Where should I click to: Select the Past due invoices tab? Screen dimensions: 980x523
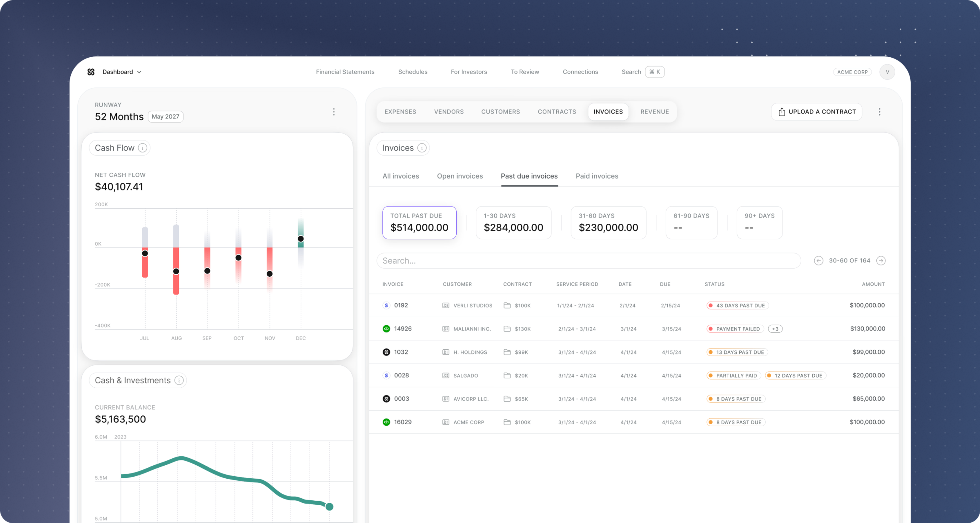pyautogui.click(x=529, y=176)
